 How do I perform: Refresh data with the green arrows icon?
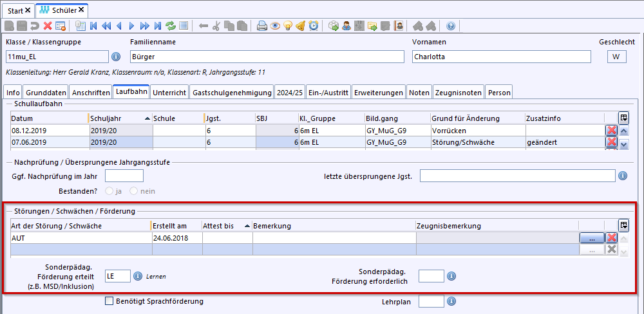pos(171,26)
